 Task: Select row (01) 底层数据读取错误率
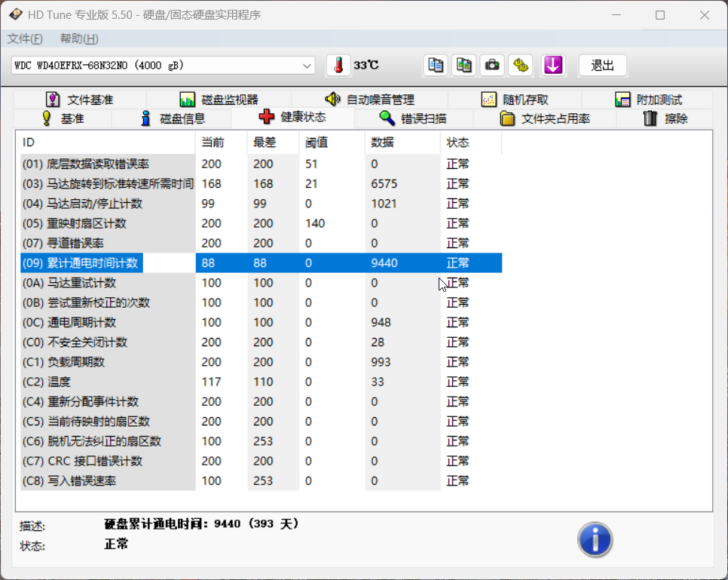point(262,164)
